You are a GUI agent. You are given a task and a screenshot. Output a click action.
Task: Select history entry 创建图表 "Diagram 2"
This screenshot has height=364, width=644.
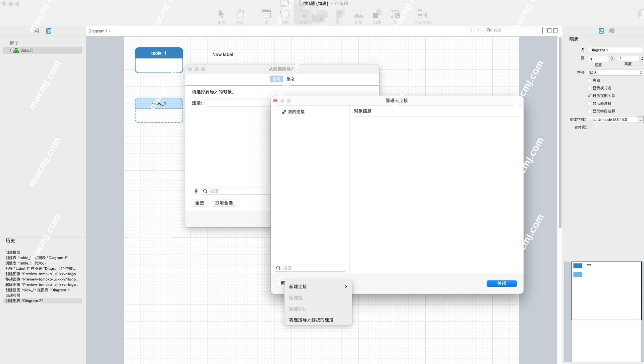pos(42,301)
